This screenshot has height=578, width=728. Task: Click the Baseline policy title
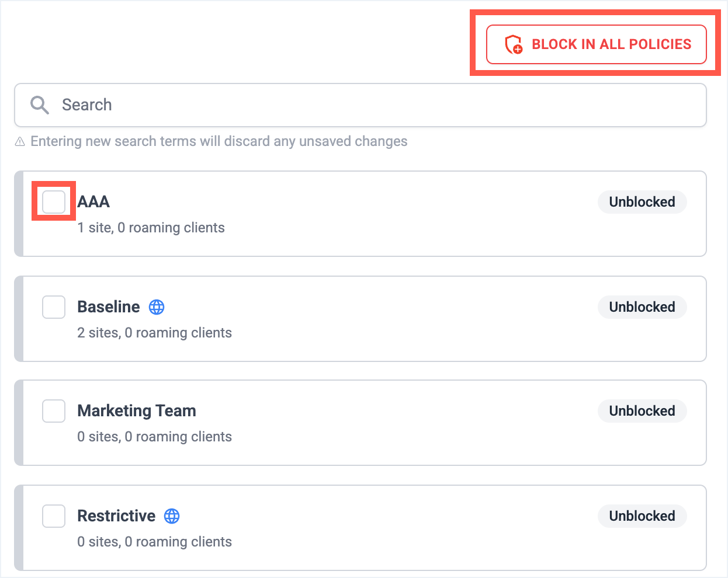click(109, 307)
